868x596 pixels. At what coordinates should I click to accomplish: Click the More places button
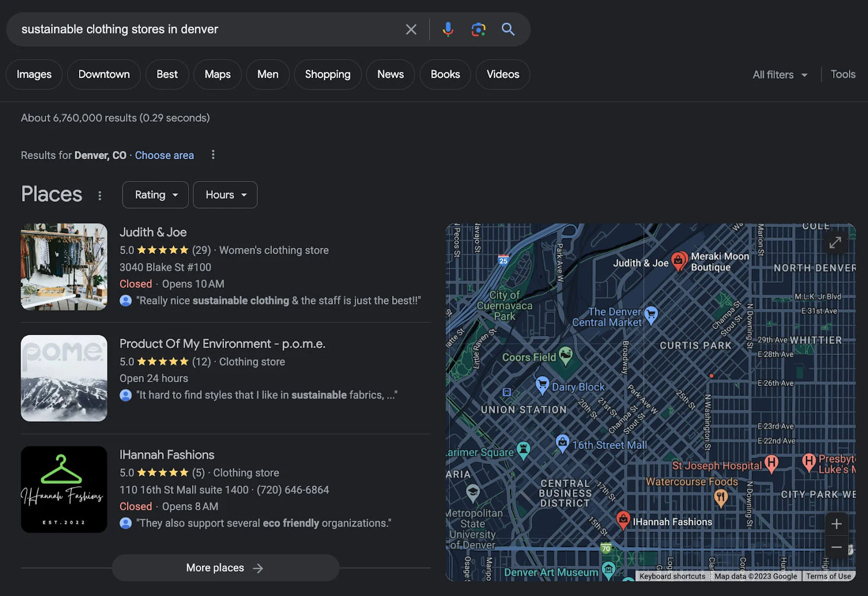[x=226, y=568]
